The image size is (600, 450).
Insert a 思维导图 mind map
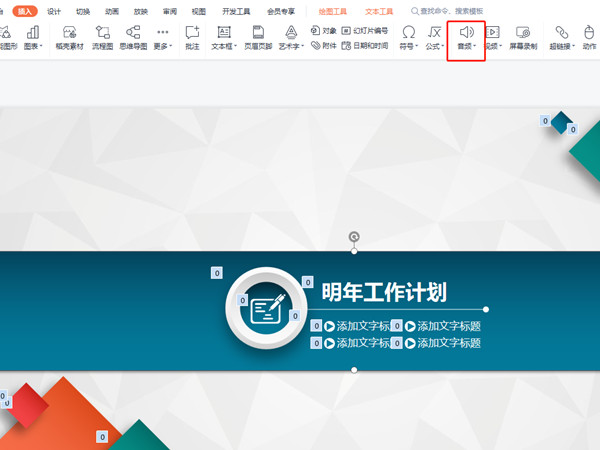click(133, 37)
